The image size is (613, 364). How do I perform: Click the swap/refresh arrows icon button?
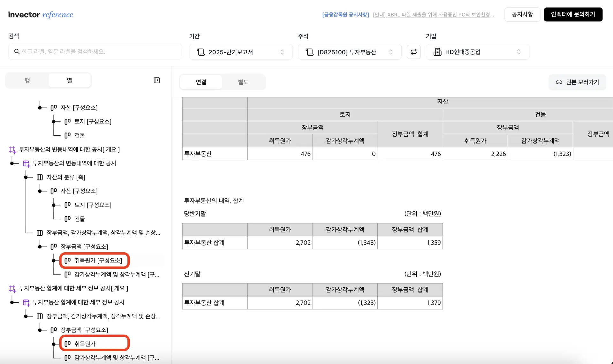(413, 52)
